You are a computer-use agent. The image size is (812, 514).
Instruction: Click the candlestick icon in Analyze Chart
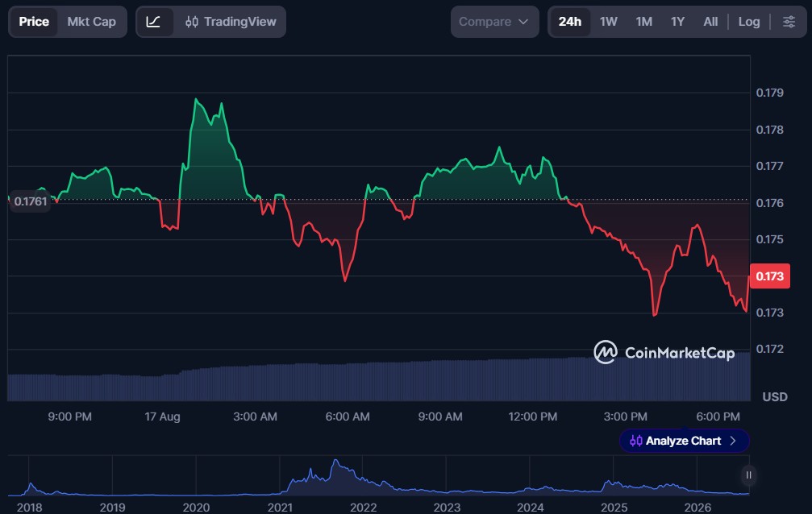pos(635,441)
